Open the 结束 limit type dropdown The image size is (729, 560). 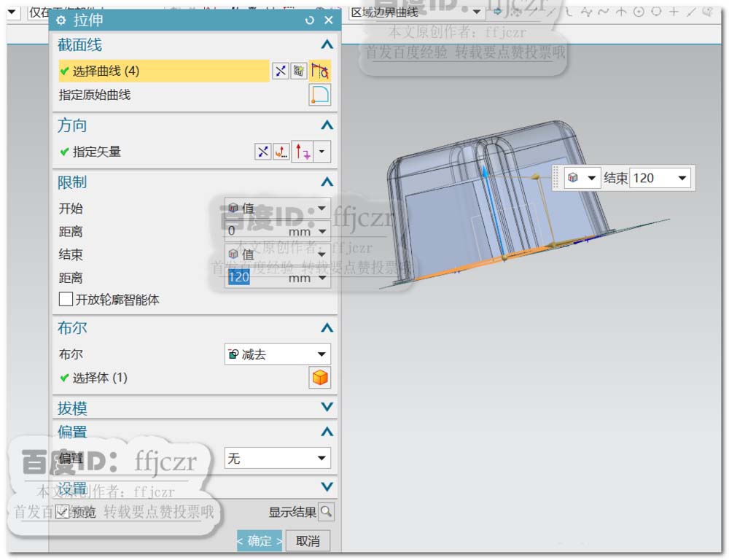[x=278, y=254]
